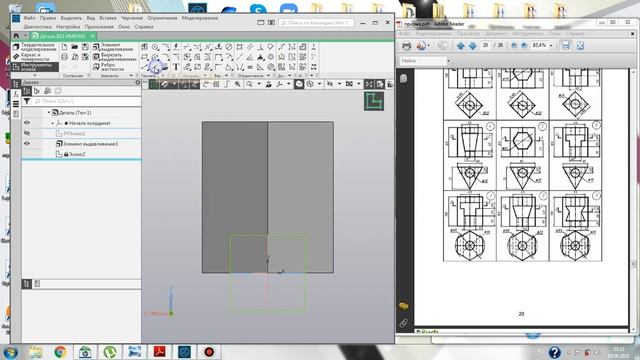Go to next page in Adobe Reader
The width and height of the screenshot is (640, 360).
coord(472,46)
